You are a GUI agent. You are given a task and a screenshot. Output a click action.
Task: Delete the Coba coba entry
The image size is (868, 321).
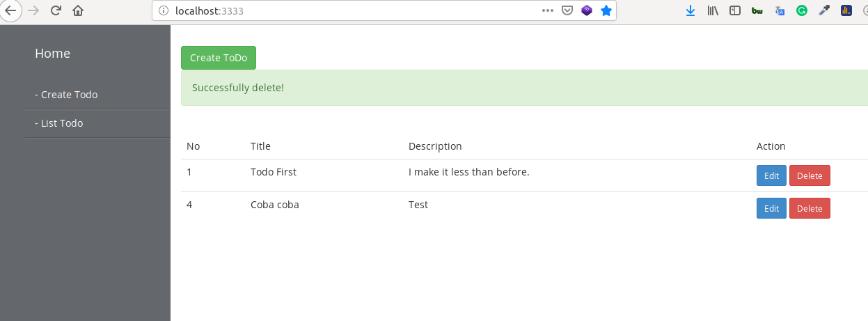(810, 208)
